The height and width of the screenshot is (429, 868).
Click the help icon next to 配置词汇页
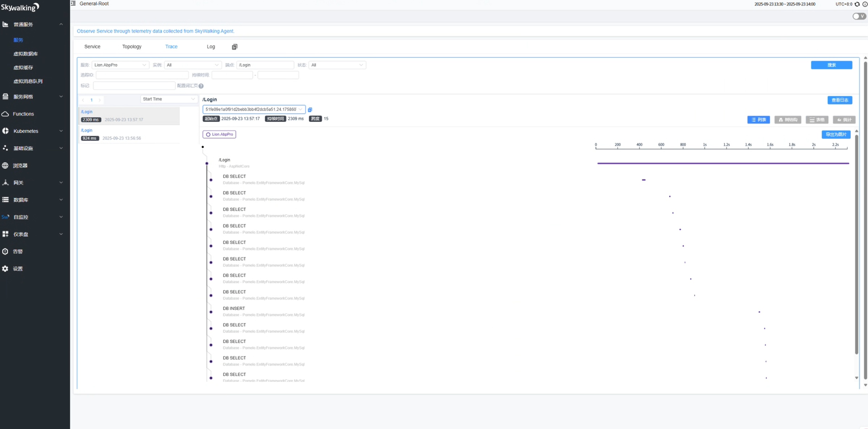pos(201,86)
